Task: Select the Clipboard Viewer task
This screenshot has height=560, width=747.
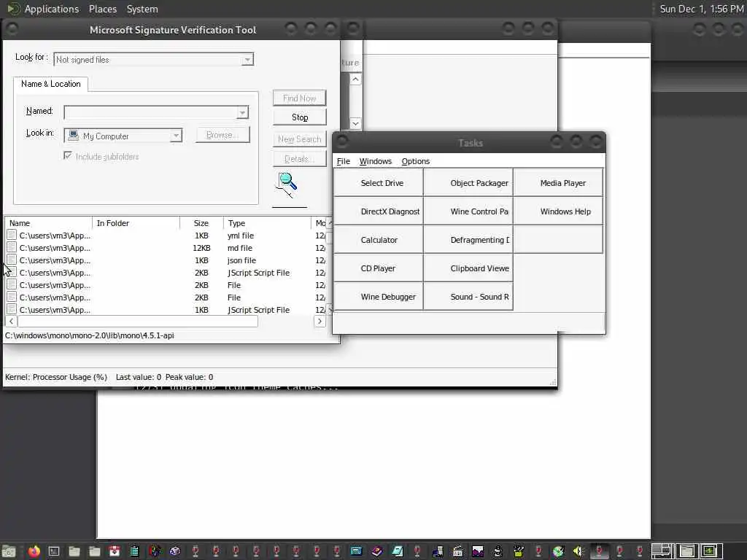Action: pyautogui.click(x=468, y=268)
